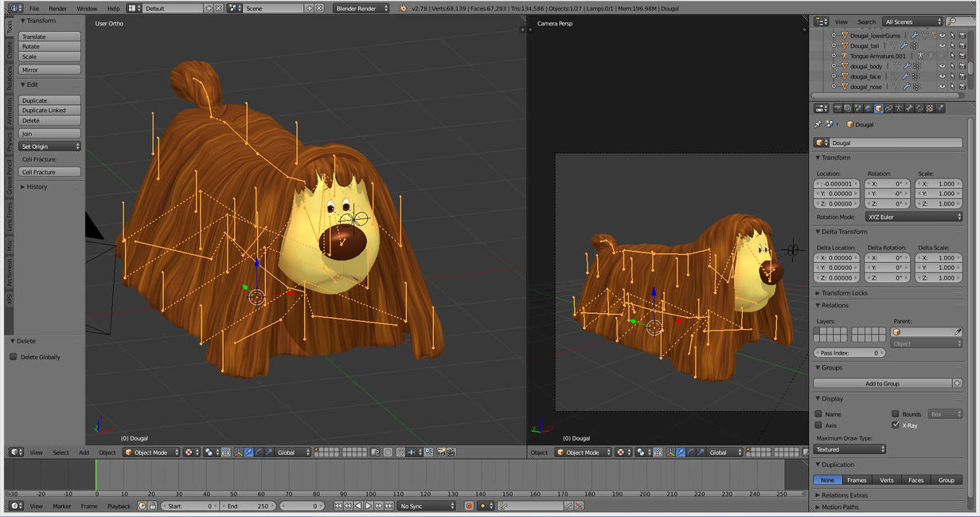The height and width of the screenshot is (517, 980).
Task: Open Object Mode dropdown in left viewport
Action: click(x=151, y=452)
